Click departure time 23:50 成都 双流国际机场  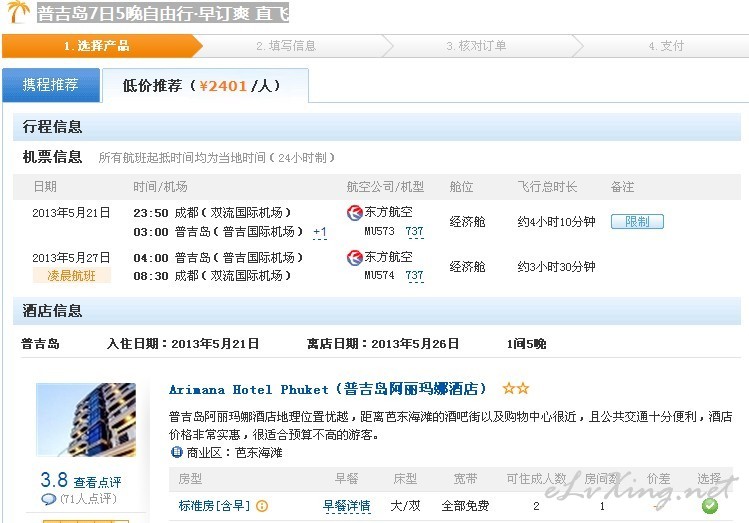[213, 213]
